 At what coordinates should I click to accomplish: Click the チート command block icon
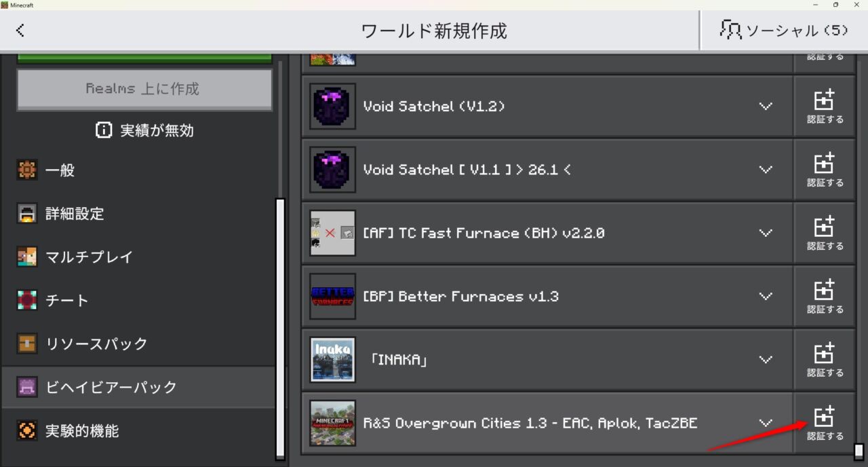(x=27, y=301)
